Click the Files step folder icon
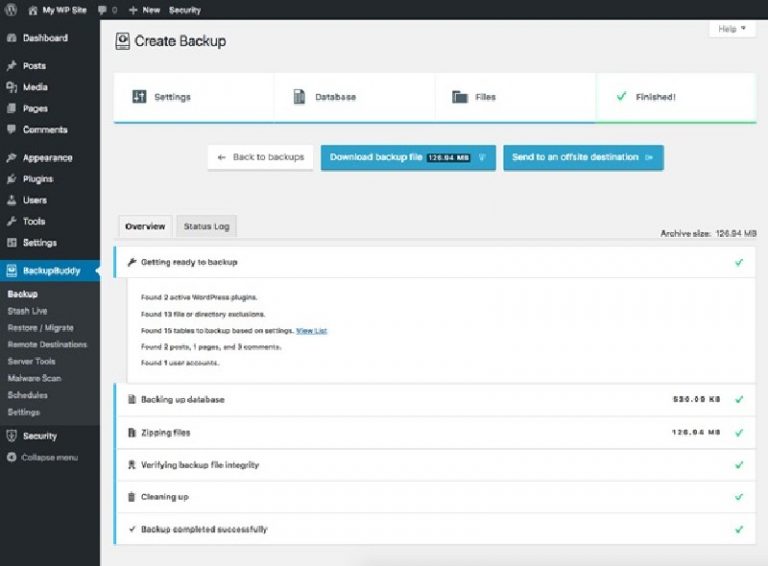This screenshot has height=566, width=768. (x=460, y=96)
